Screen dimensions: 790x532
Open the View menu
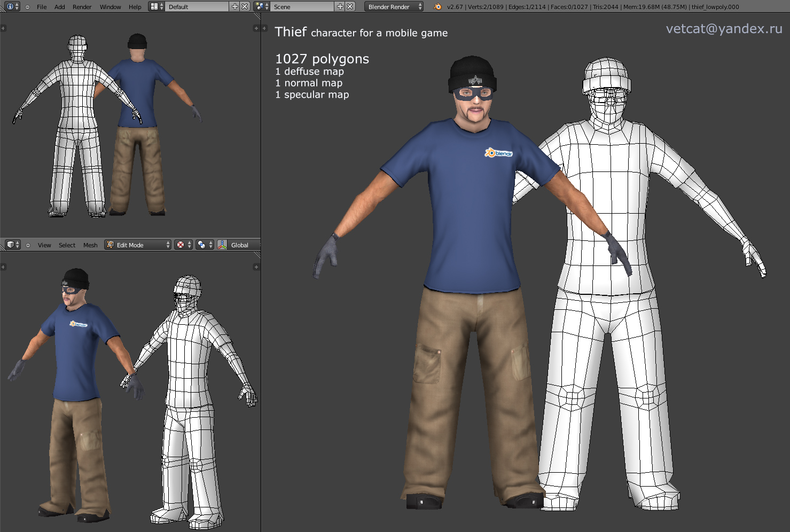point(44,245)
